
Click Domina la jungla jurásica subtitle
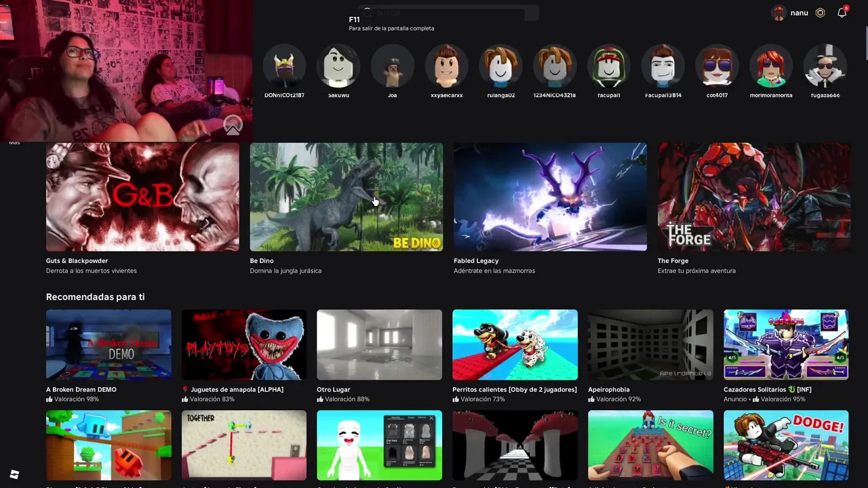tap(285, 271)
